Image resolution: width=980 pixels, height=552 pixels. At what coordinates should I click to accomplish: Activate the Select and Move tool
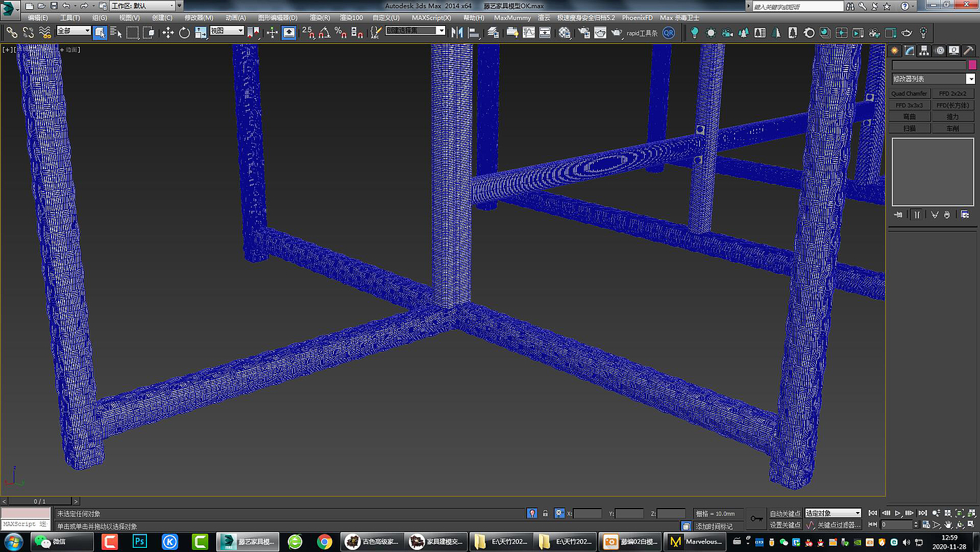168,32
